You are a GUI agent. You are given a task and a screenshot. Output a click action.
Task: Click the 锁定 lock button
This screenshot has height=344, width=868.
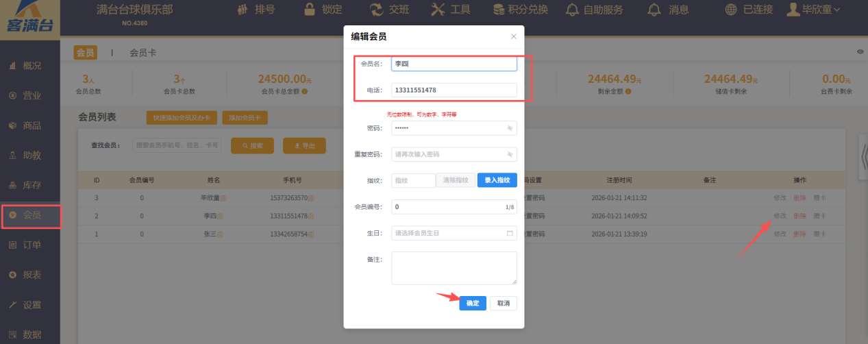click(322, 10)
